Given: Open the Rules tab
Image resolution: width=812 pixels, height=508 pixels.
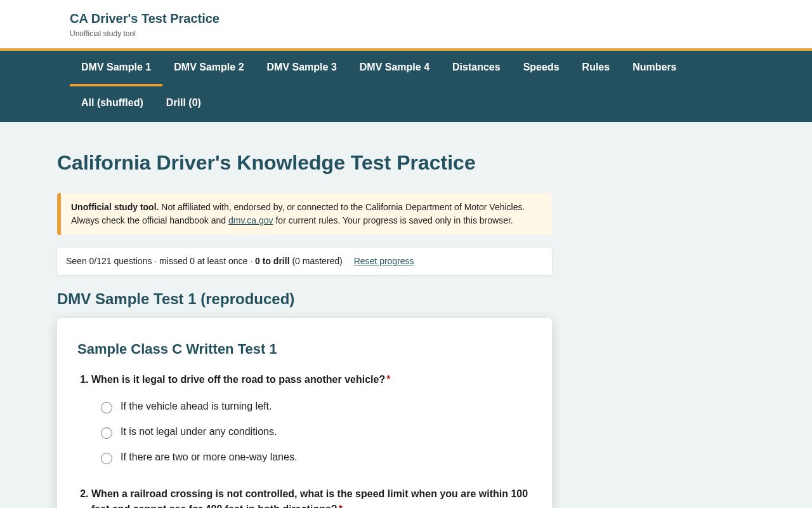Looking at the screenshot, I should coord(596,67).
